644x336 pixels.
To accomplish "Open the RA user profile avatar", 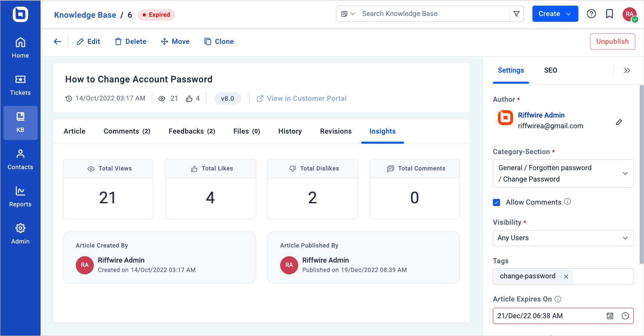I will 630,14.
